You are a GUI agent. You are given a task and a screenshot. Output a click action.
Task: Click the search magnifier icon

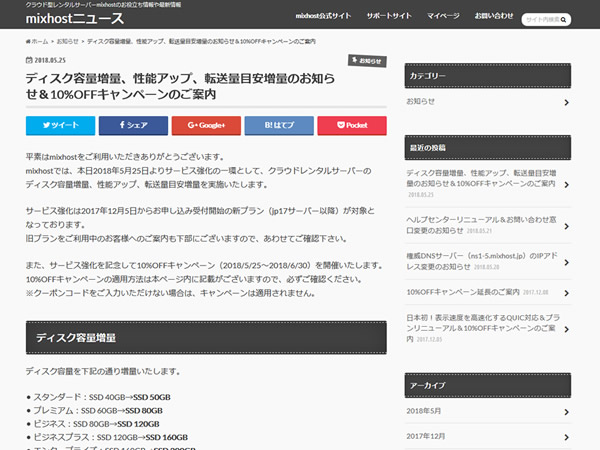(x=563, y=20)
